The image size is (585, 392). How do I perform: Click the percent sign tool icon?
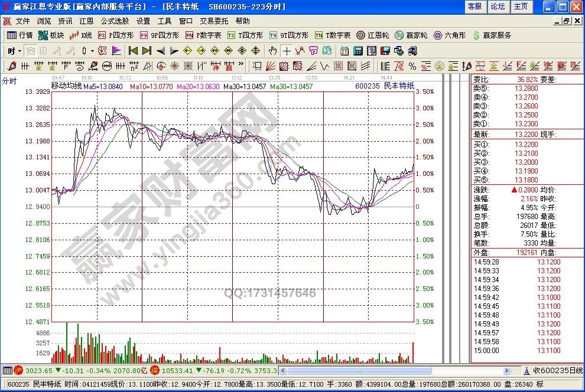[411, 66]
